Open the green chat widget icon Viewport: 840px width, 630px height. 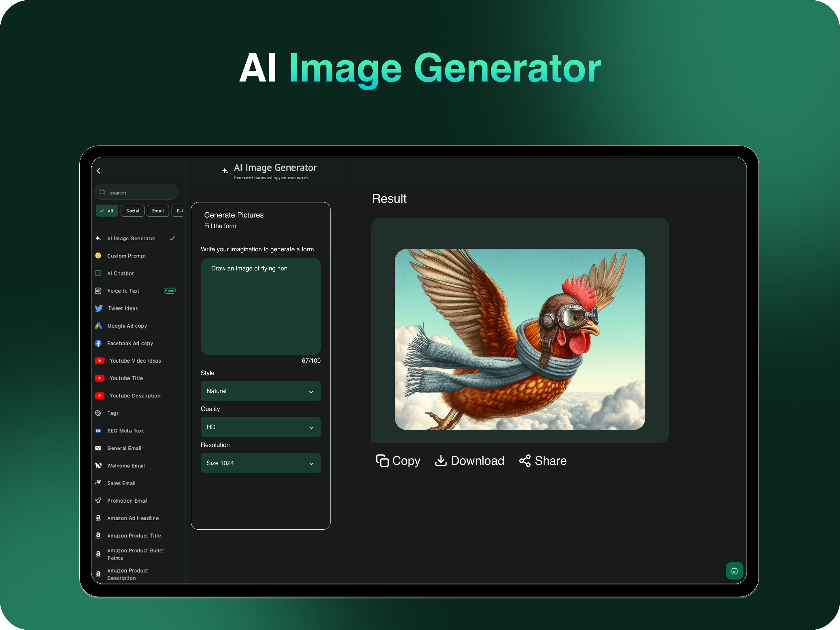point(734,571)
